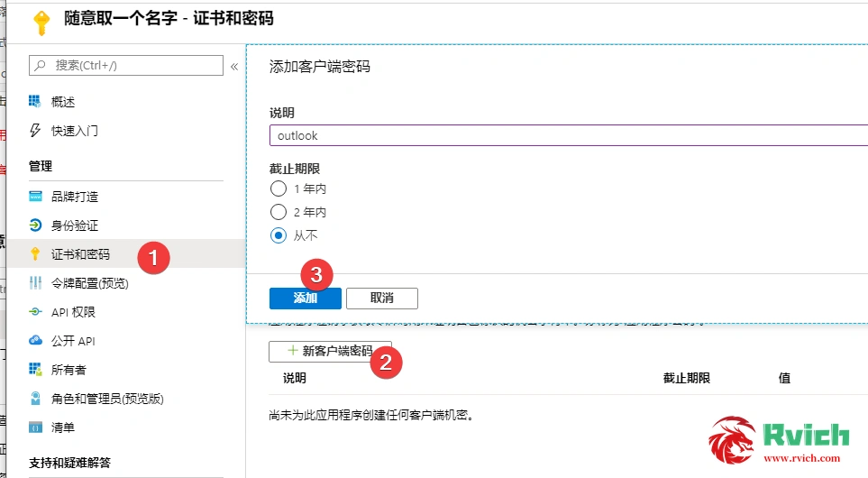Click the Branding (品牌打造) icon
868x478 pixels.
pos(35,197)
